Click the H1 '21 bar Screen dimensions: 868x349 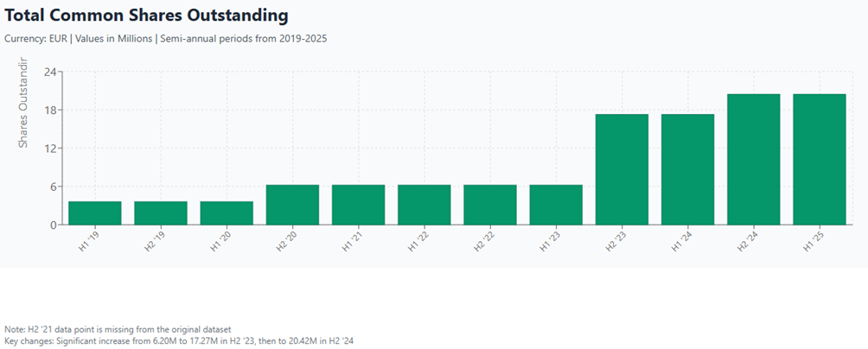click(x=358, y=205)
